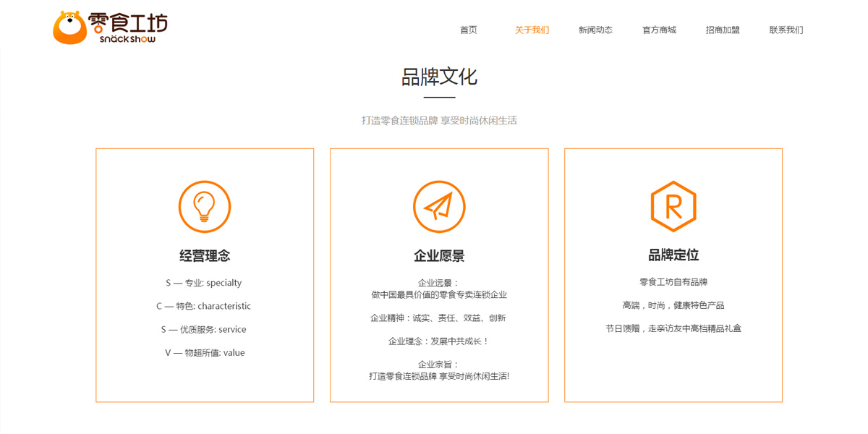Viewport: 868px width, 434px height.
Task: Click the text 企业远景：
Action: click(x=439, y=283)
